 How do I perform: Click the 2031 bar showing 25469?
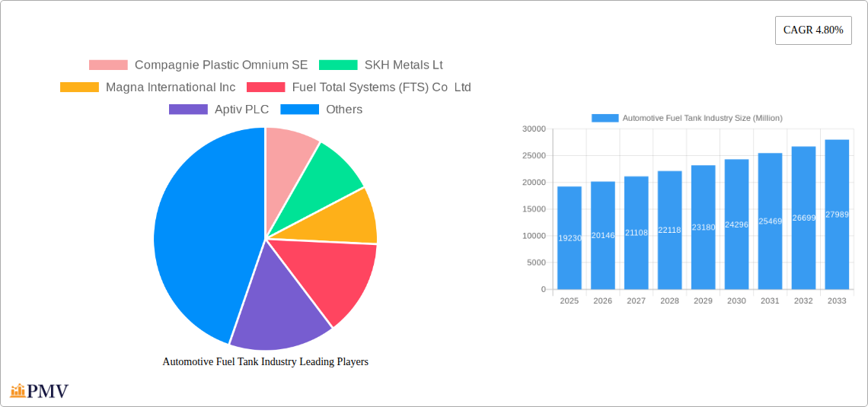pyautogui.click(x=770, y=221)
